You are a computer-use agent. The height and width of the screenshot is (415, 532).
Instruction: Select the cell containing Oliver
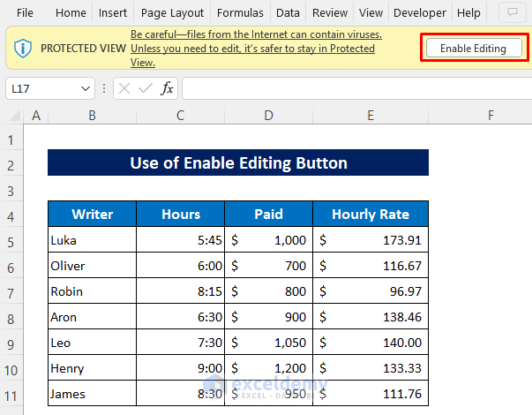tap(92, 266)
